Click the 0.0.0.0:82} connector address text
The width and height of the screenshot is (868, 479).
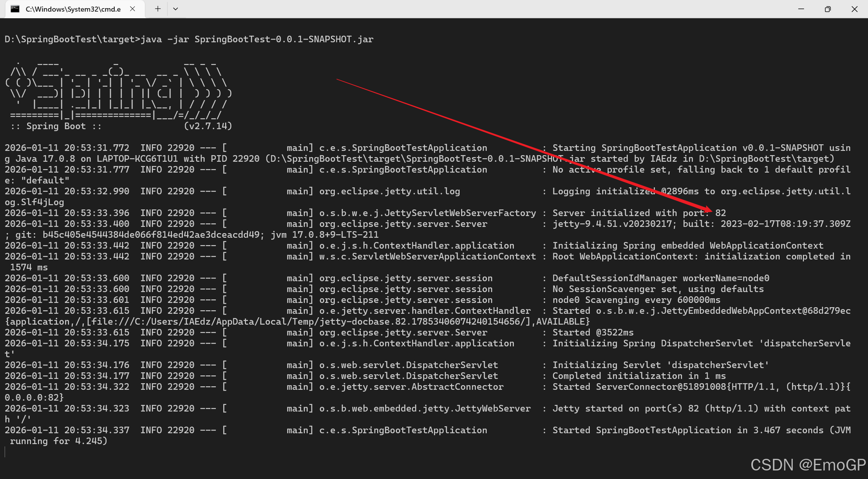coord(34,398)
